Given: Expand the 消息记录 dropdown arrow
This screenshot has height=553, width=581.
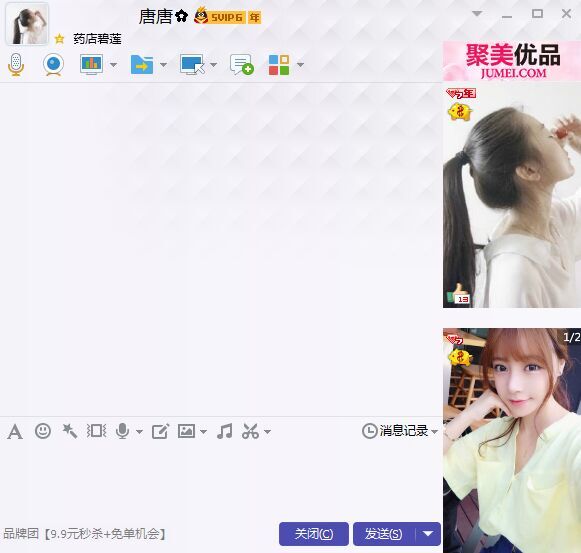Looking at the screenshot, I should pyautogui.click(x=435, y=432).
